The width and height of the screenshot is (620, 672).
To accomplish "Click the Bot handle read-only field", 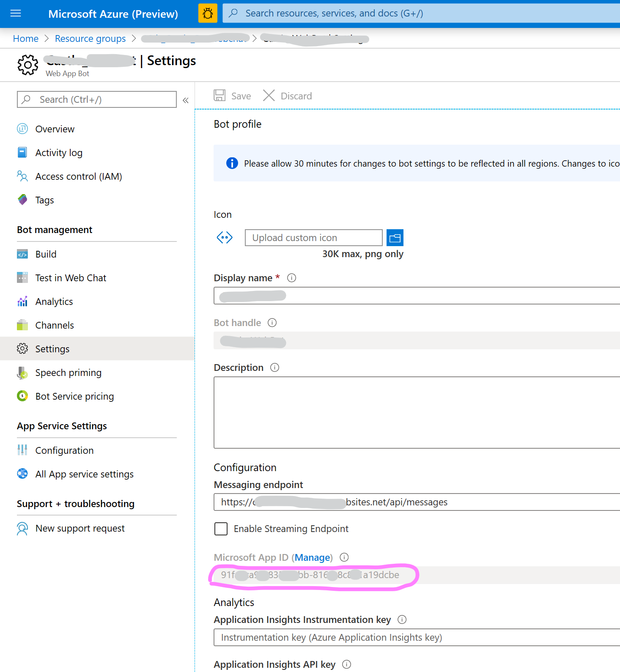I will point(417,340).
